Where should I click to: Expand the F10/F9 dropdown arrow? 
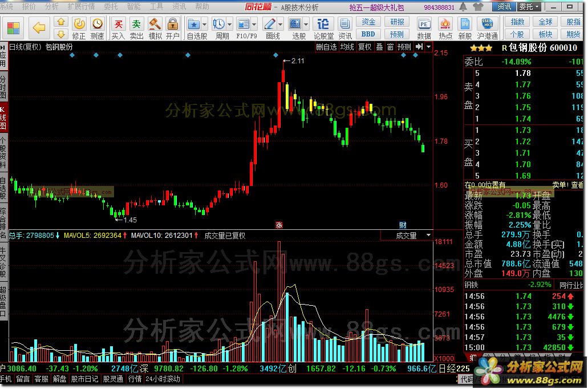[254, 25]
